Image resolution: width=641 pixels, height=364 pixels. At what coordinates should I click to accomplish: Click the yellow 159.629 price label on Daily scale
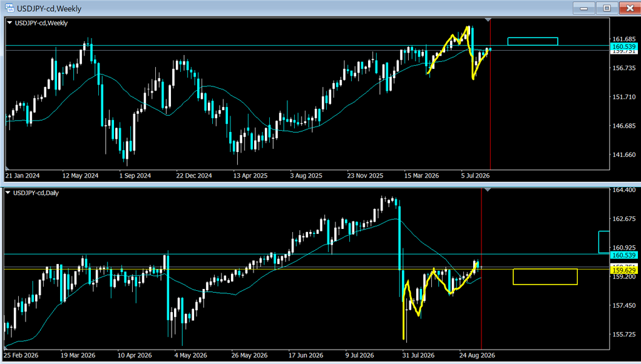(623, 270)
